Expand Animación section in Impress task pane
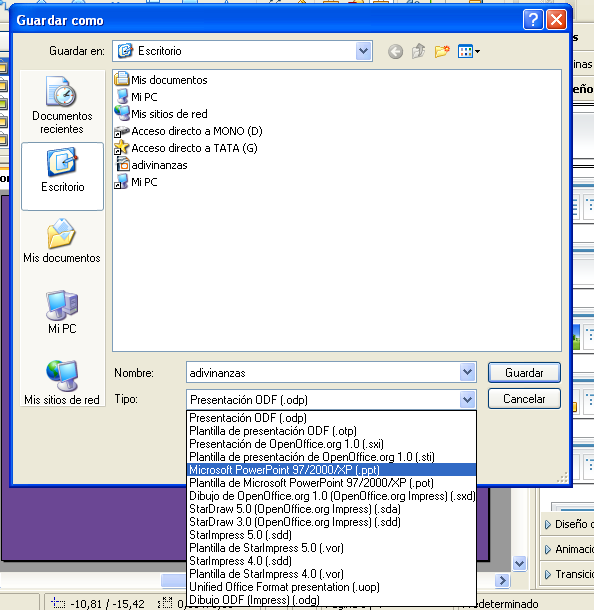594x610 pixels. coord(568,549)
